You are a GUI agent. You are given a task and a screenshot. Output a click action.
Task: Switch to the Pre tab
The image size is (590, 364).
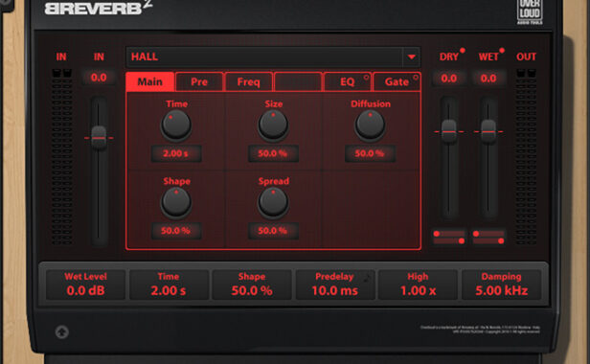(199, 81)
